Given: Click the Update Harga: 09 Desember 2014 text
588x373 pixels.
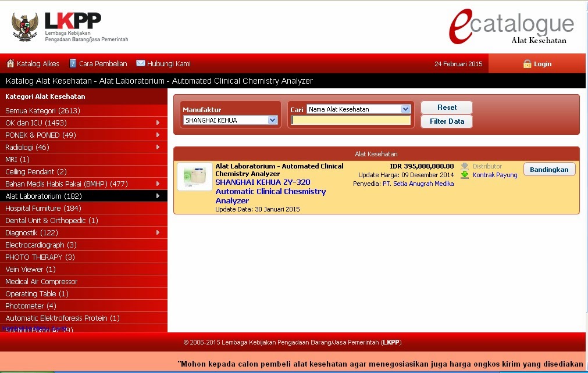Looking at the screenshot, I should point(406,175).
